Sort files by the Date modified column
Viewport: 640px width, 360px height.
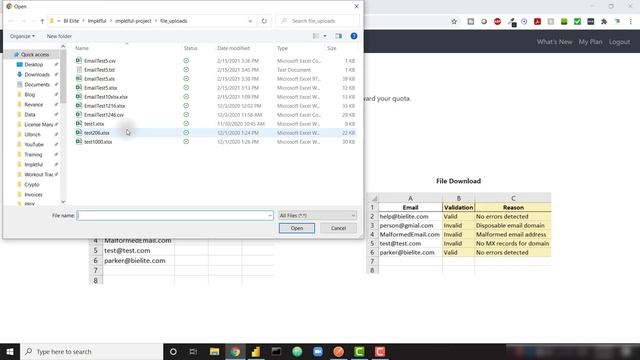tap(233, 48)
